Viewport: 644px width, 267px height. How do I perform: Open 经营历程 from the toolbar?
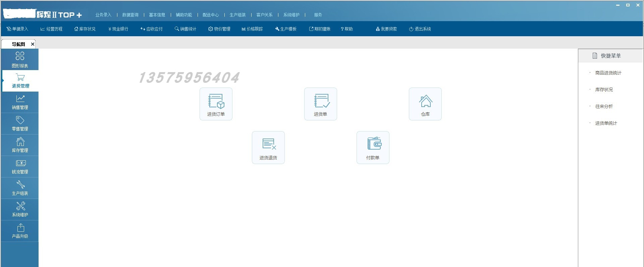[51, 29]
